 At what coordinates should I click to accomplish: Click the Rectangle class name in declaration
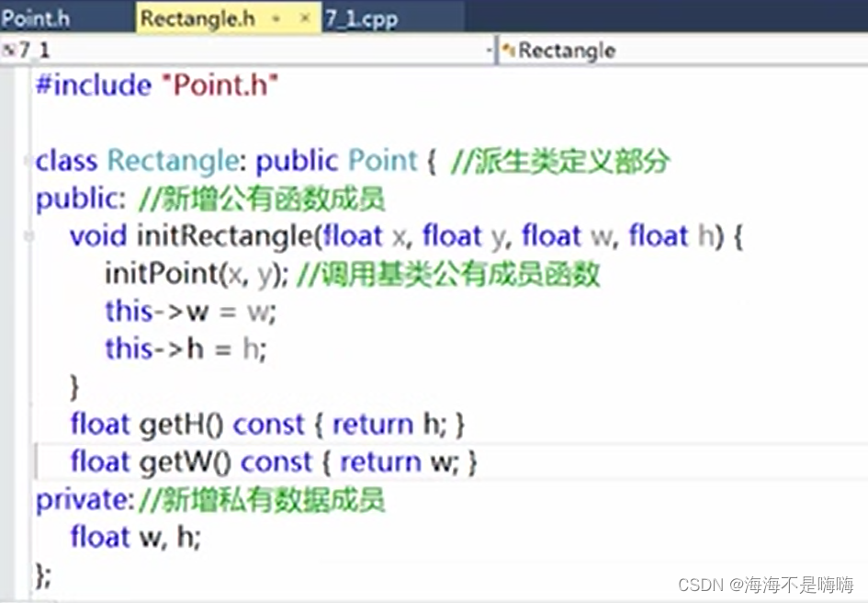pos(174,161)
